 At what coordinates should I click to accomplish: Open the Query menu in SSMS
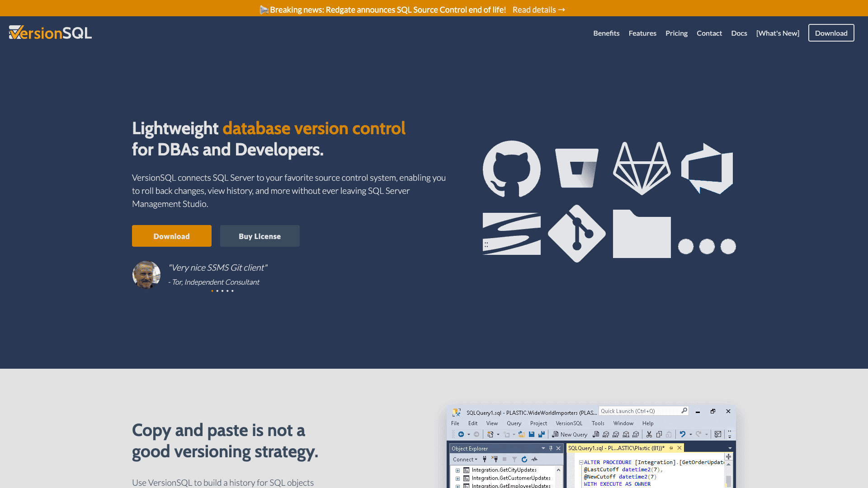[x=514, y=423]
